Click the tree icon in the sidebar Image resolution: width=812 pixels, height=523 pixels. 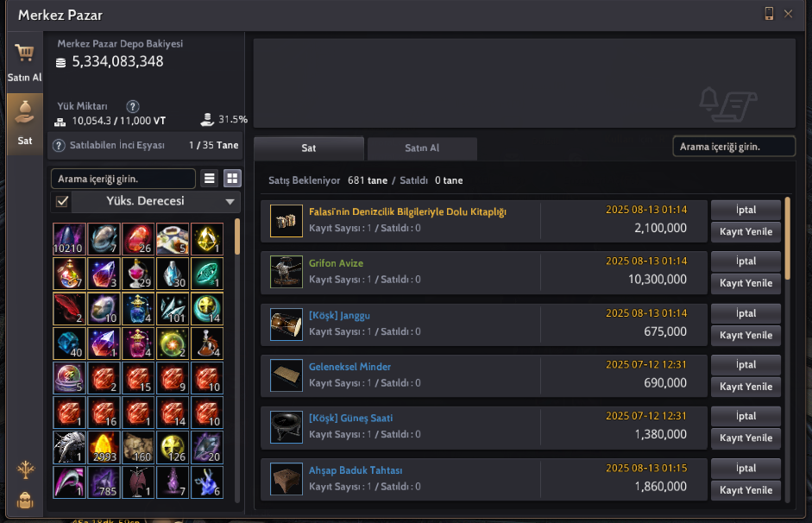(25, 469)
